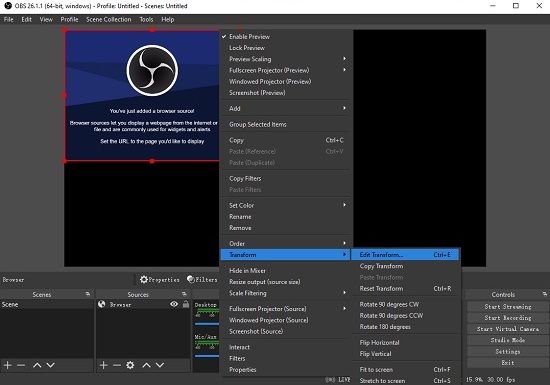Open the View menu

click(46, 19)
